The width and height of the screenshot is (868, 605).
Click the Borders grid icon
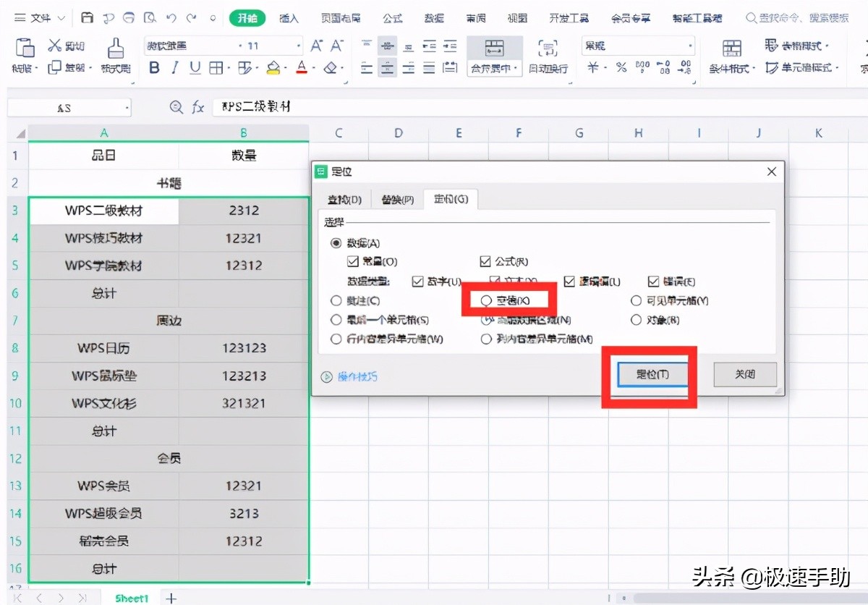[216, 68]
